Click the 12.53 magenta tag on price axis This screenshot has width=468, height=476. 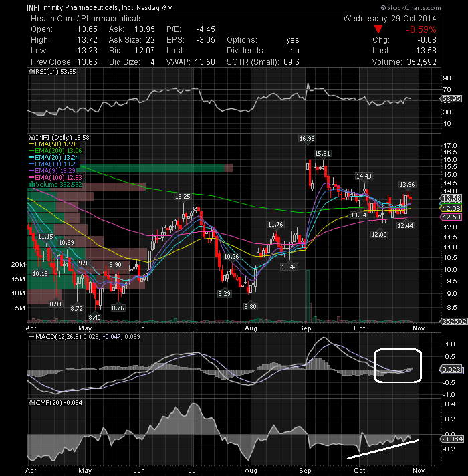click(x=451, y=217)
